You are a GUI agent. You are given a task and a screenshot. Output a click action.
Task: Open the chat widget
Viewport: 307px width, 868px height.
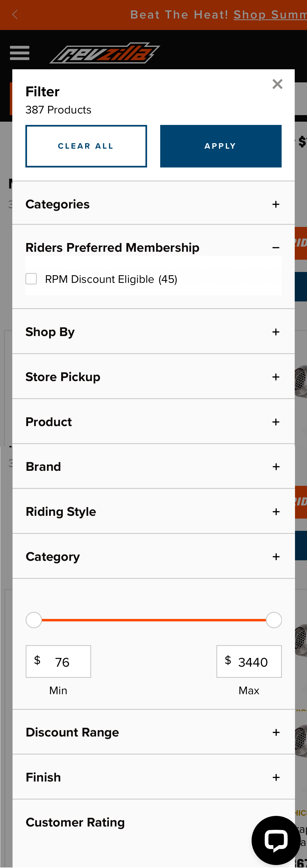276,840
